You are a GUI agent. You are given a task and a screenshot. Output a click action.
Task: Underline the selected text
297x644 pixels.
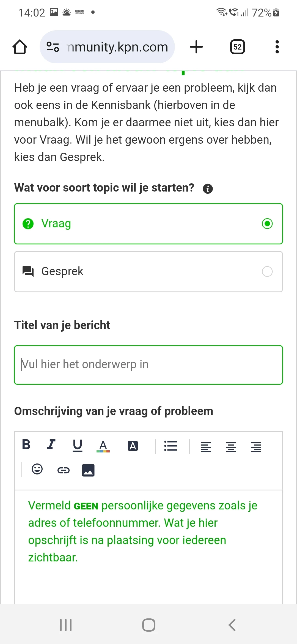coord(78,445)
